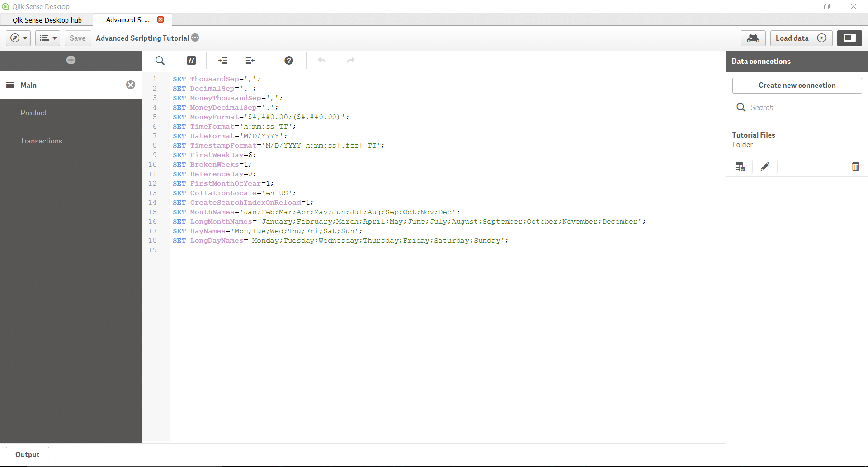Click the Tutorial Files connection name
The width and height of the screenshot is (868, 467).
coord(754,135)
